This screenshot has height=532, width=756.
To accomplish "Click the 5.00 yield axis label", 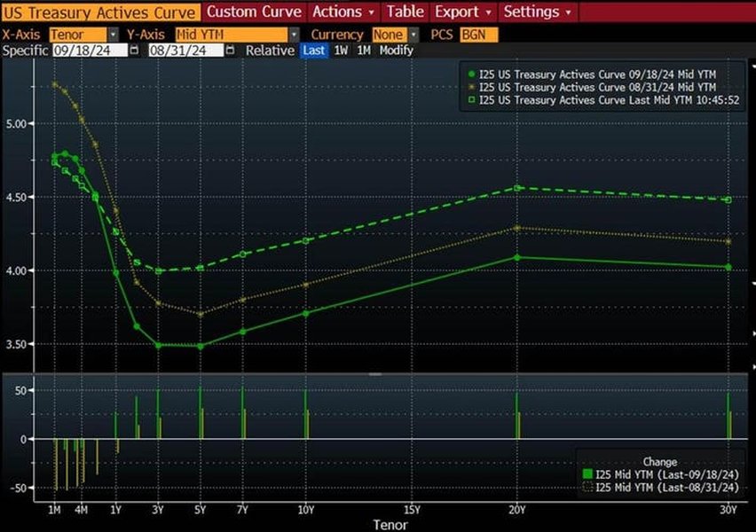I will point(16,123).
